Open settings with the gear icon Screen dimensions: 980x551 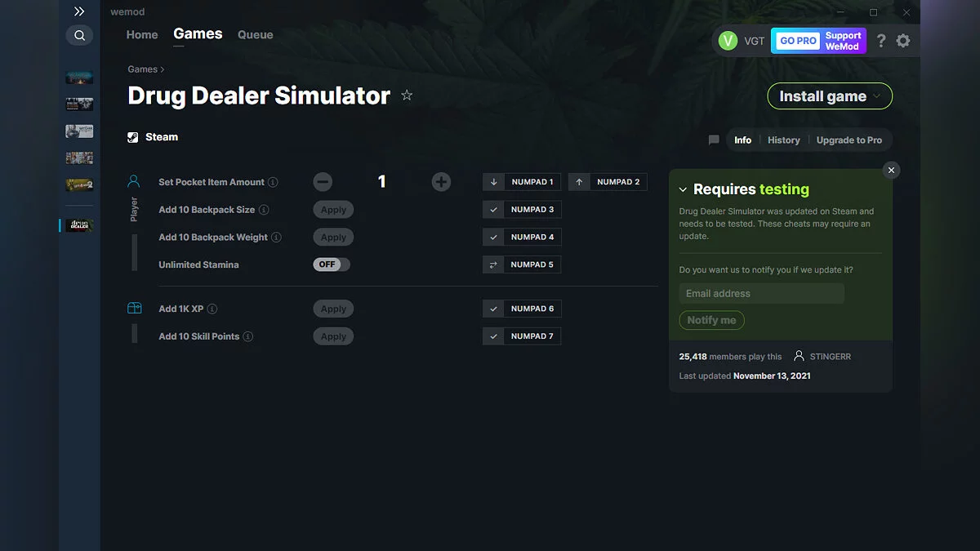tap(903, 41)
